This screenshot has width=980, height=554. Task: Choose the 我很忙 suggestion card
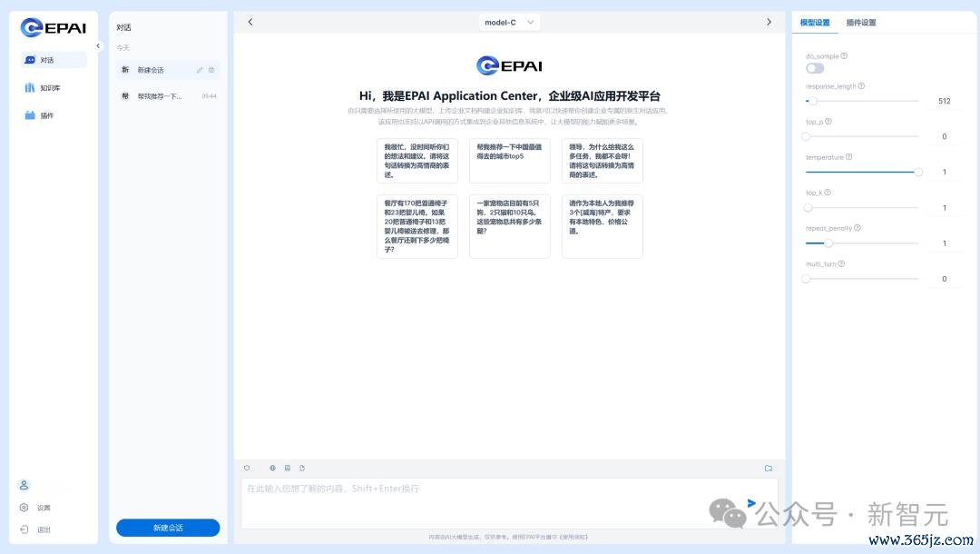(x=416, y=161)
